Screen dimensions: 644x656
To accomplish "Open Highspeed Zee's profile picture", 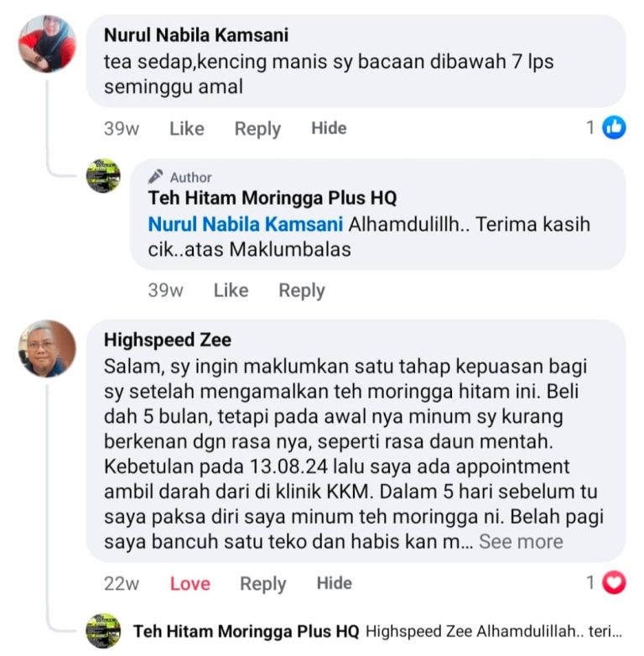I will [x=47, y=348].
